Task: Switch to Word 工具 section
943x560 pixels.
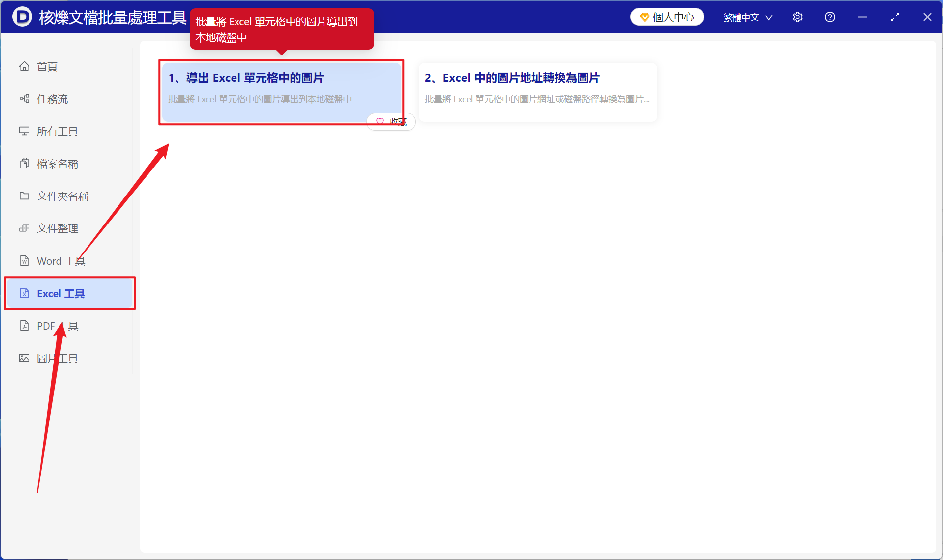Action: click(x=69, y=261)
